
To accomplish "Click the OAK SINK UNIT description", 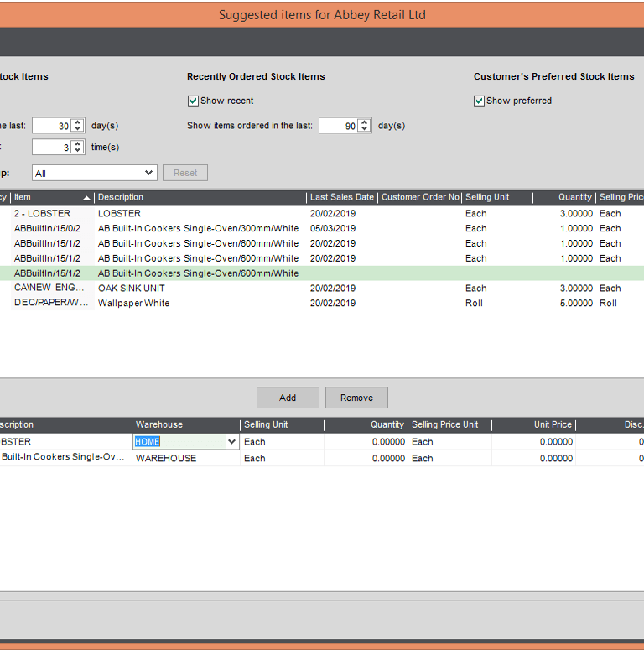I will click(x=132, y=289).
